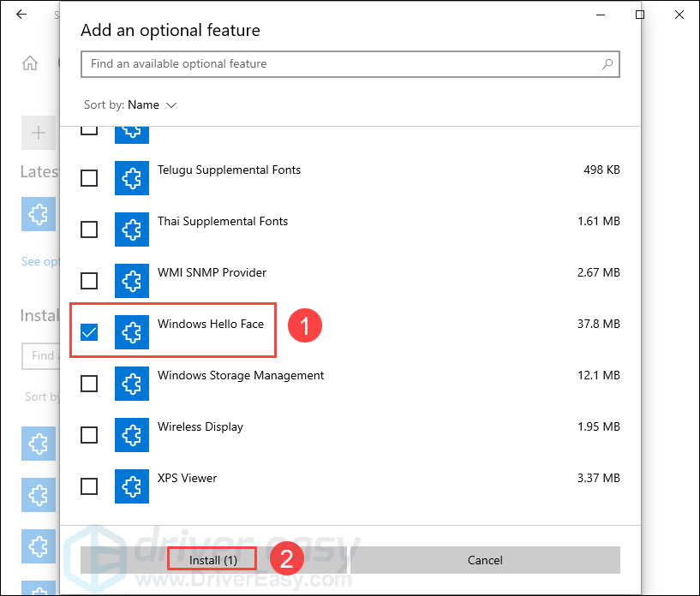
Task: Click the See optional features link
Action: click(39, 261)
